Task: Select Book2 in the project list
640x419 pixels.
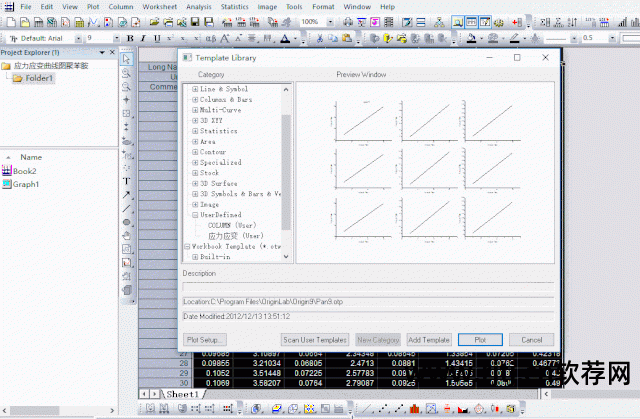Action: pyautogui.click(x=19, y=171)
